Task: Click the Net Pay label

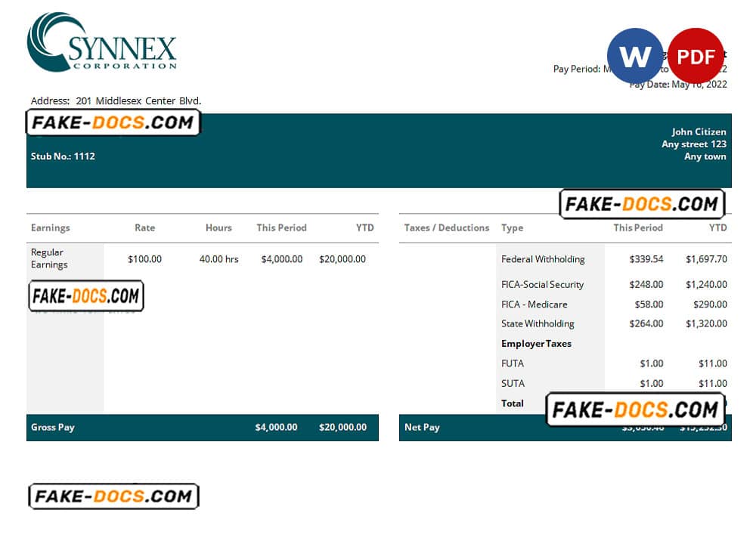Action: click(x=422, y=427)
